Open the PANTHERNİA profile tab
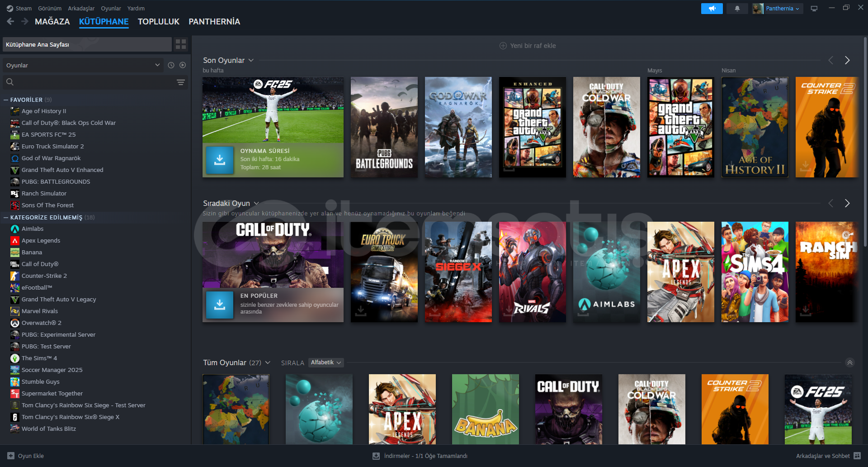This screenshot has height=467, width=868. pos(214,21)
